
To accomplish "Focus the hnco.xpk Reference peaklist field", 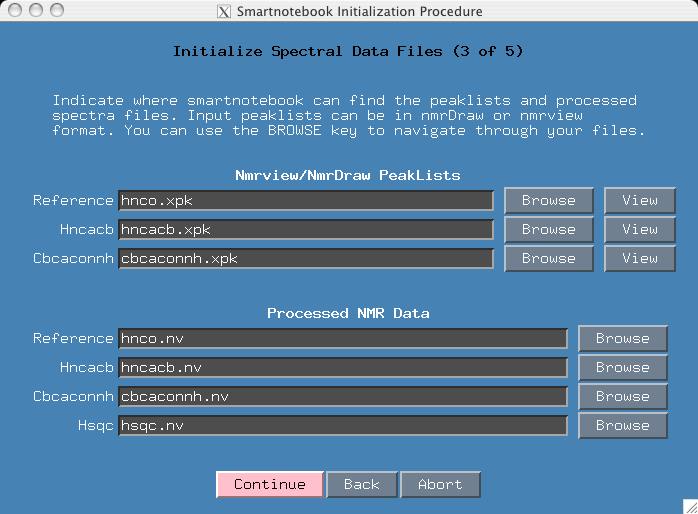I will tap(305, 200).
